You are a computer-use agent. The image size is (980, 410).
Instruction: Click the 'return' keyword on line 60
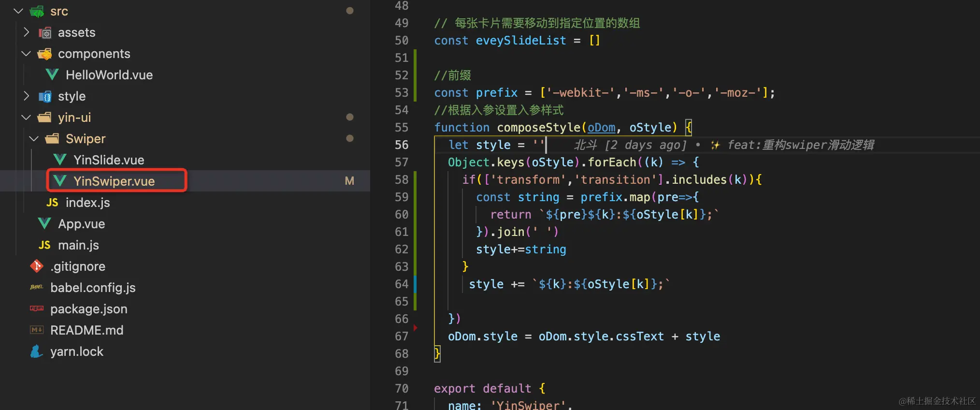tap(511, 214)
